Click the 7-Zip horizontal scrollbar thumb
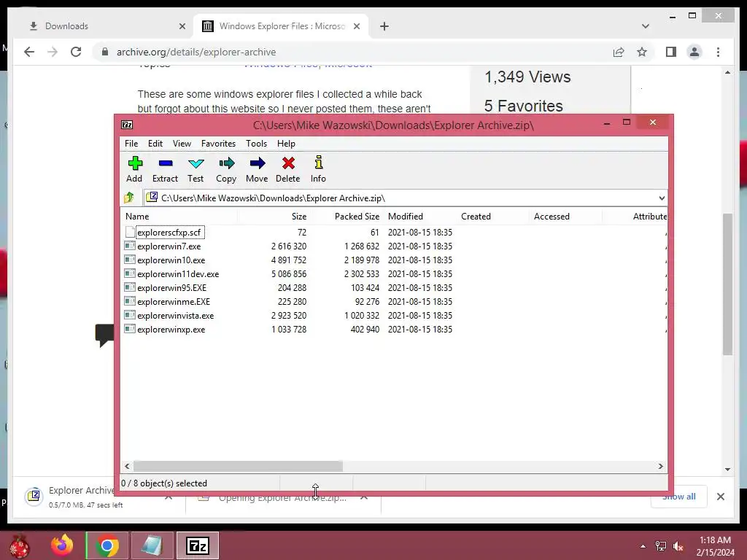This screenshot has width=747, height=560. click(238, 466)
